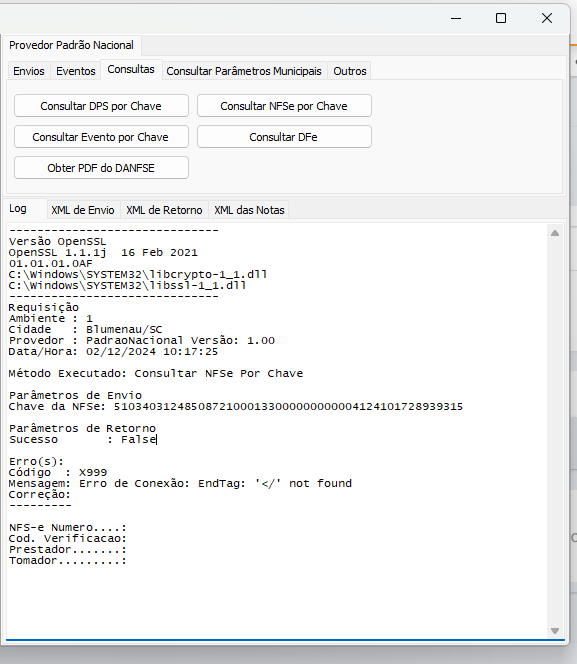Click the 'Mensagem: Erro de Conexão' line
This screenshot has height=664, width=577.
tap(180, 484)
